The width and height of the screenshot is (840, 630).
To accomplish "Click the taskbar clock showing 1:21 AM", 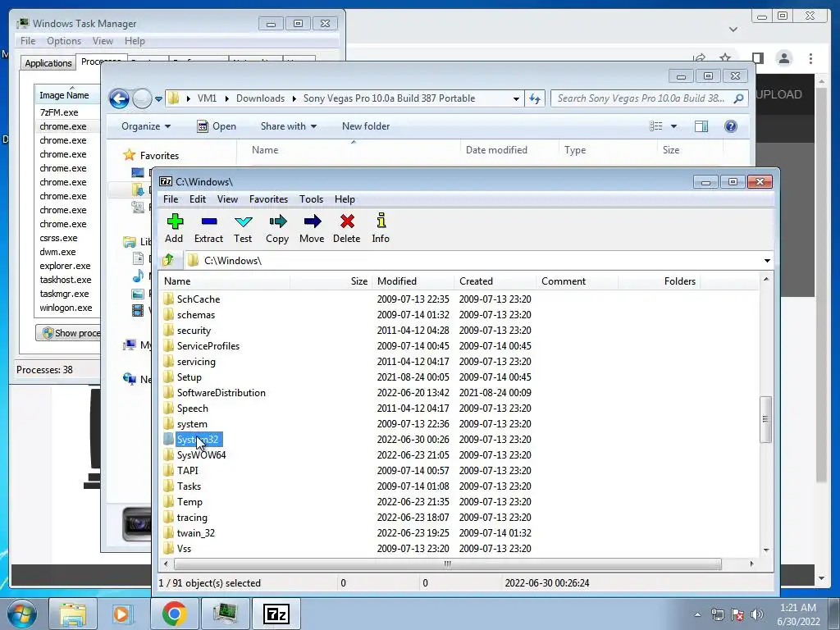I will click(x=797, y=614).
